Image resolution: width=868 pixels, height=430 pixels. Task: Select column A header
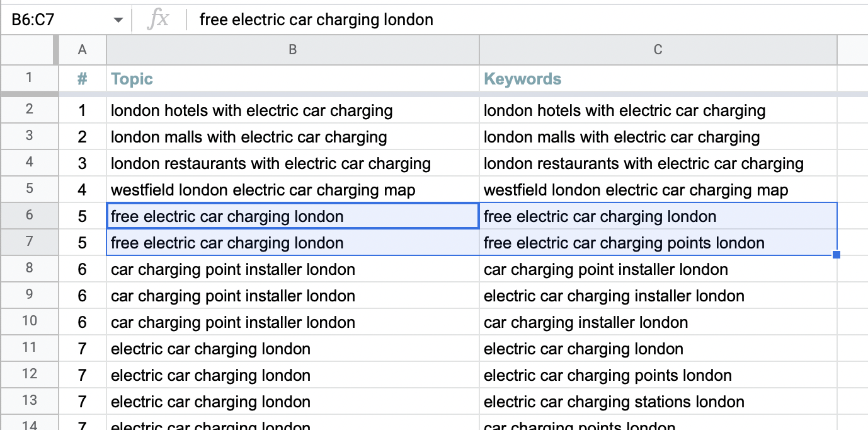[83, 50]
